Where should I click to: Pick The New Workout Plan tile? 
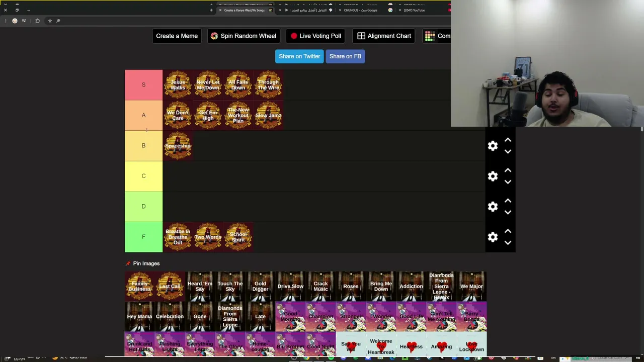(x=238, y=115)
